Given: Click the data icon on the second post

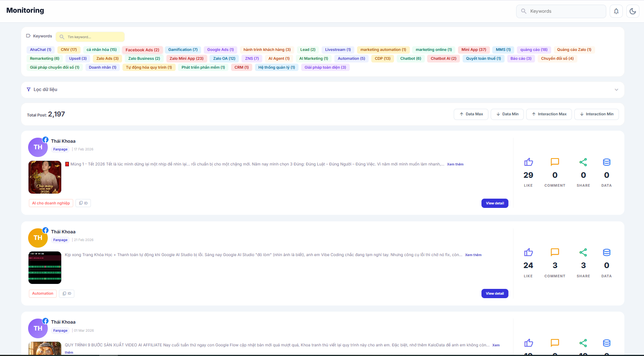Looking at the screenshot, I should (607, 253).
